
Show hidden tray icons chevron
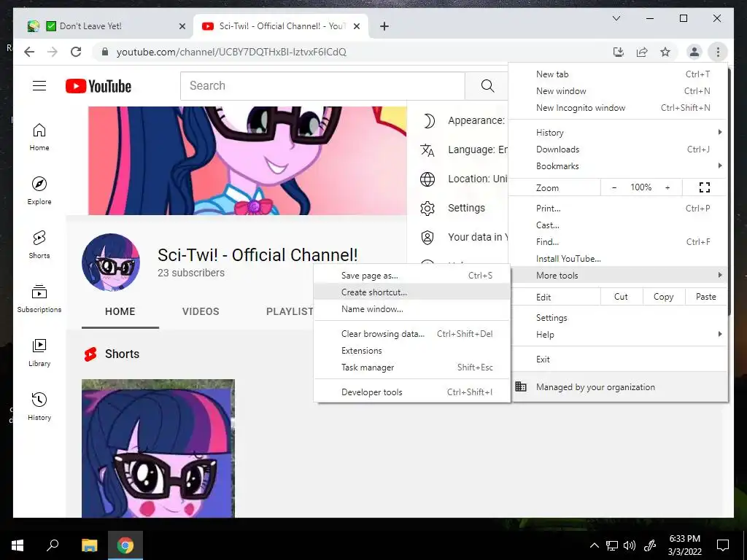[594, 545]
